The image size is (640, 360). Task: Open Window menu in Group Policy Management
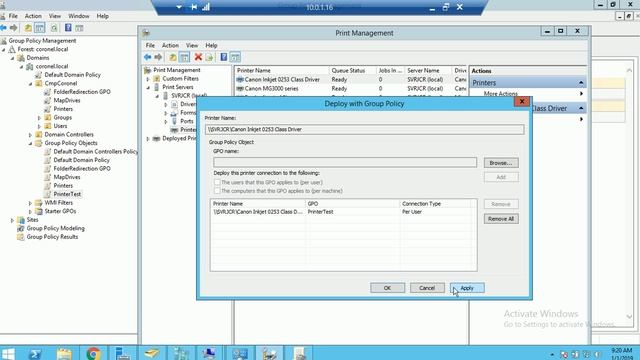(x=79, y=16)
